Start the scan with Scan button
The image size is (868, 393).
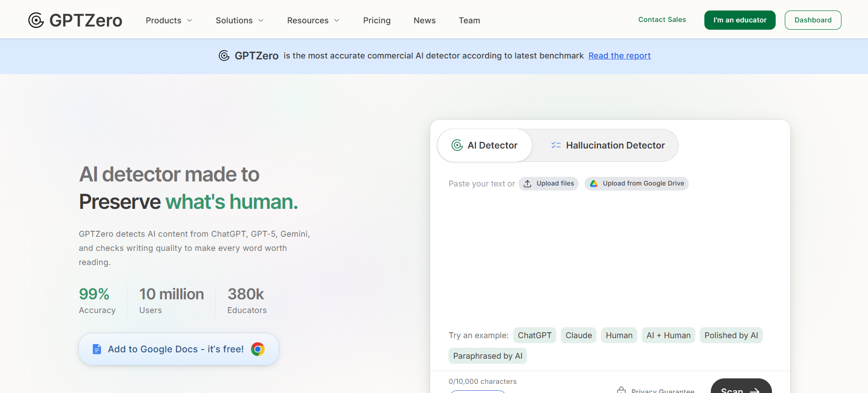[740, 388]
